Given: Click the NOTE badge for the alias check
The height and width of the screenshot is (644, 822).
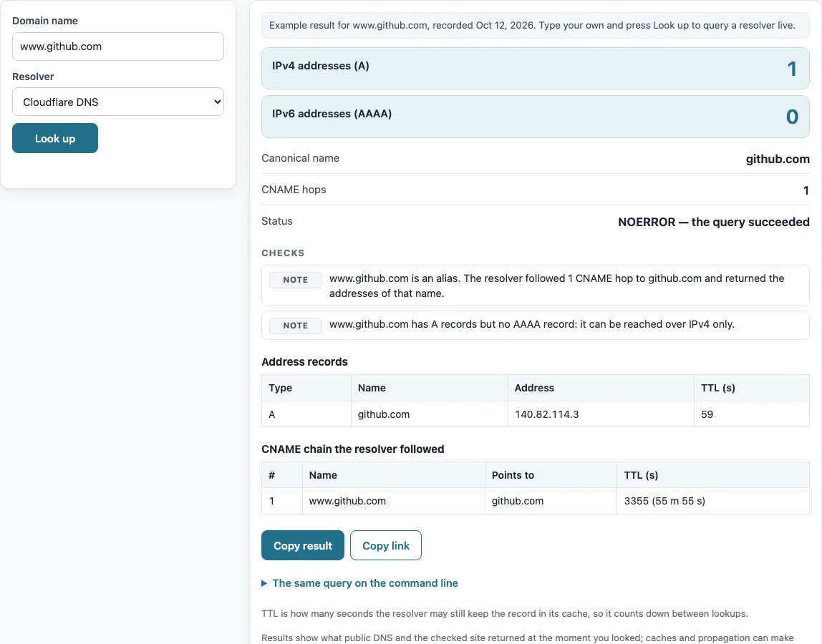Looking at the screenshot, I should [296, 280].
